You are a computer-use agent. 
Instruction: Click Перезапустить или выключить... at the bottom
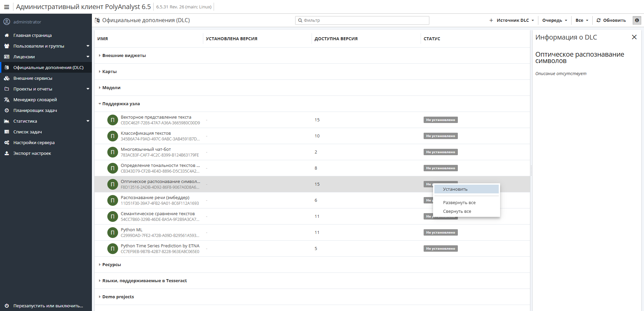coord(46,306)
